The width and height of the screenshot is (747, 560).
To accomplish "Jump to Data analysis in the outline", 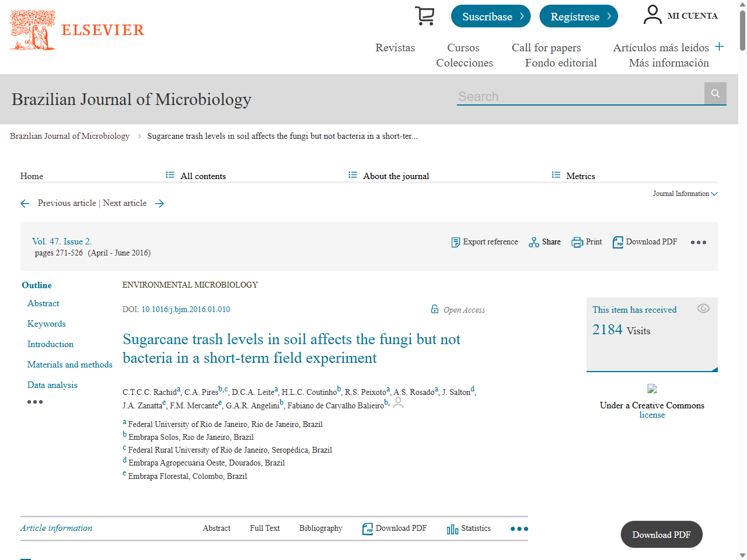I will [53, 385].
